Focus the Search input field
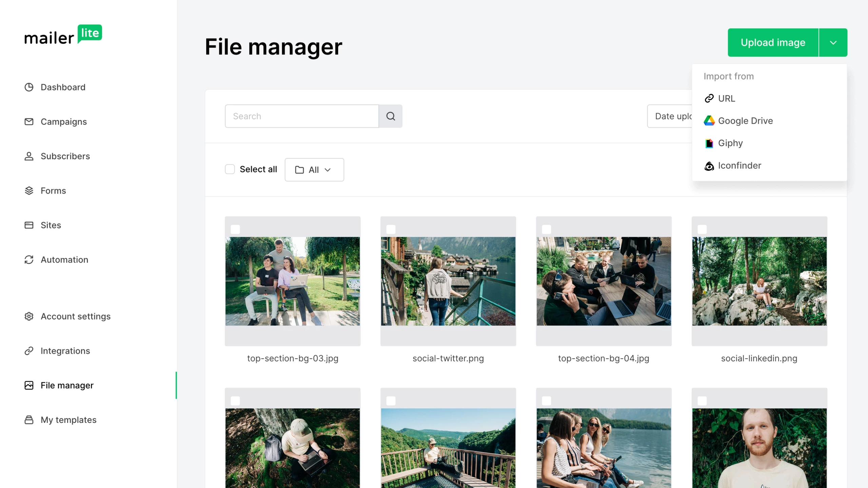 [301, 116]
